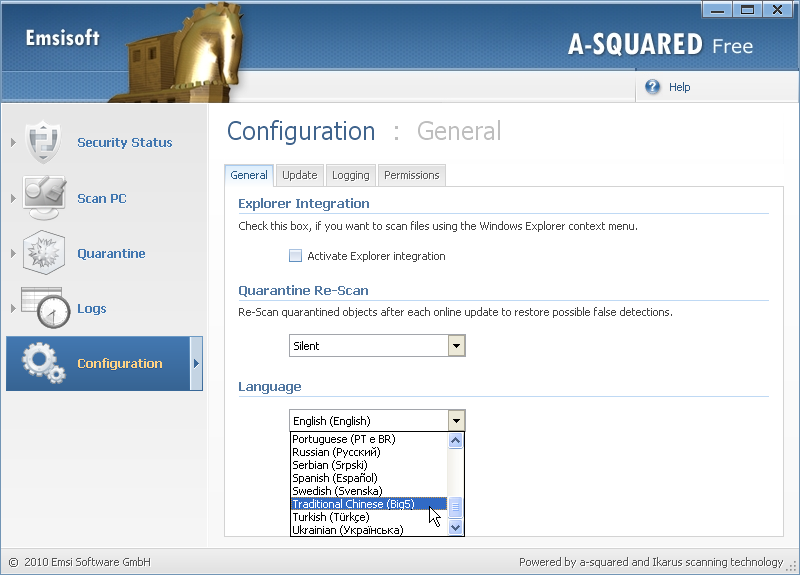Close the A-Squared Free window

778,9
